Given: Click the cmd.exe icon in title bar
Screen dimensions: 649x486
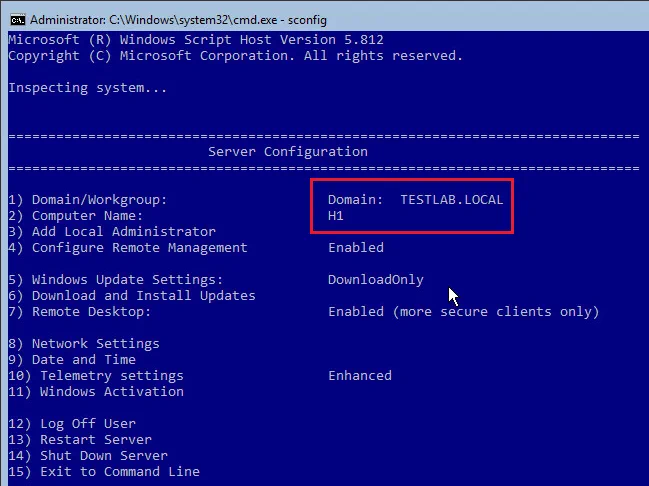Looking at the screenshot, I should [x=18, y=20].
